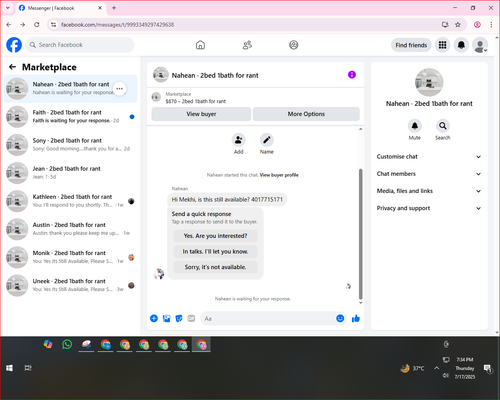The width and height of the screenshot is (500, 400).
Task: Click the browser address bar URL
Action: (117, 25)
